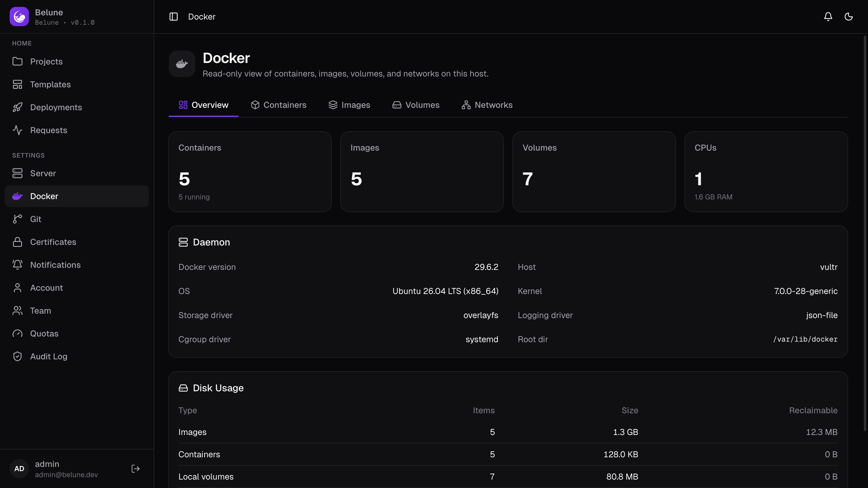The height and width of the screenshot is (488, 868).
Task: Click the Belune whale logo
Action: [19, 17]
